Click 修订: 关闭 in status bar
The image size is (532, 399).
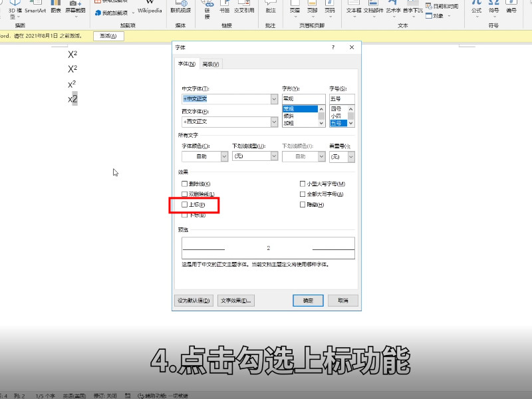click(105, 396)
